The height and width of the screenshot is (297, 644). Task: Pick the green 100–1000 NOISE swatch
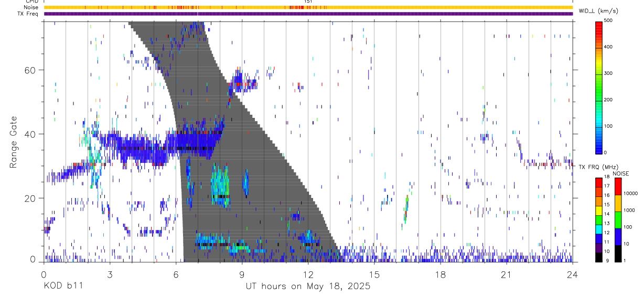click(x=617, y=219)
